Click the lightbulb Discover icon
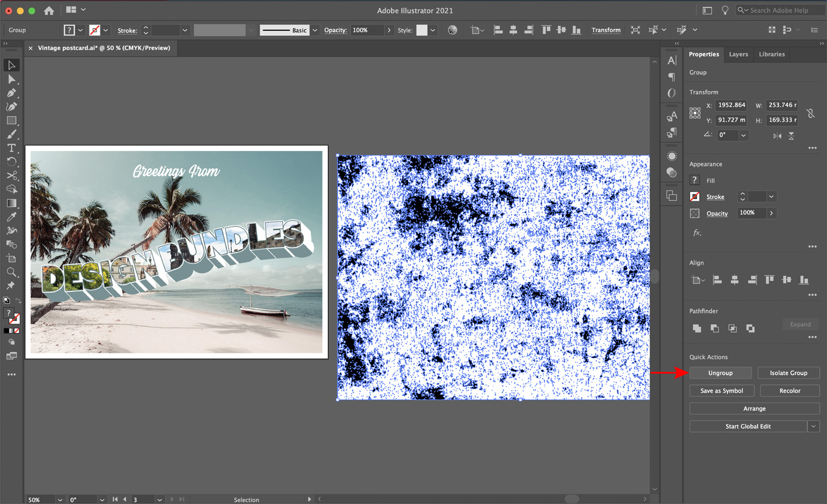The width and height of the screenshot is (827, 504). click(x=725, y=10)
